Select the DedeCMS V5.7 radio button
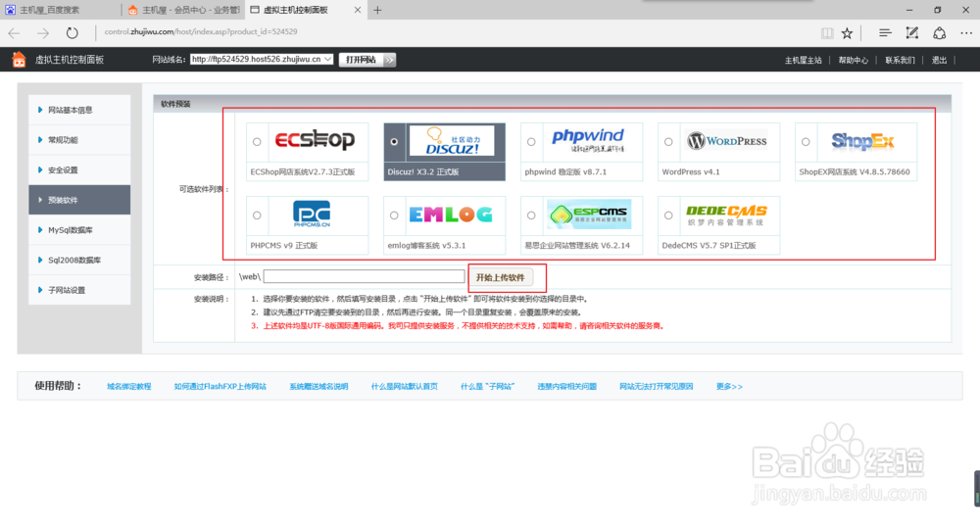Screen dimensions: 980x527 [668, 216]
